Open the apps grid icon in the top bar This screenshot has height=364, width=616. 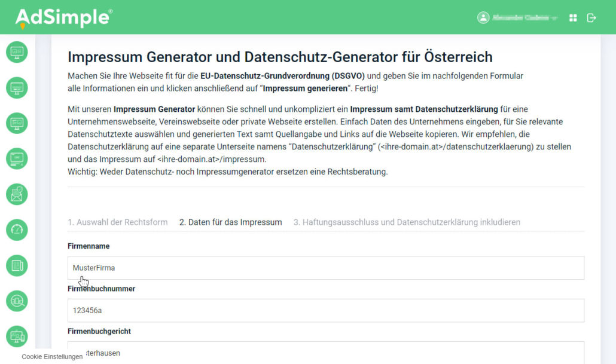point(572,17)
